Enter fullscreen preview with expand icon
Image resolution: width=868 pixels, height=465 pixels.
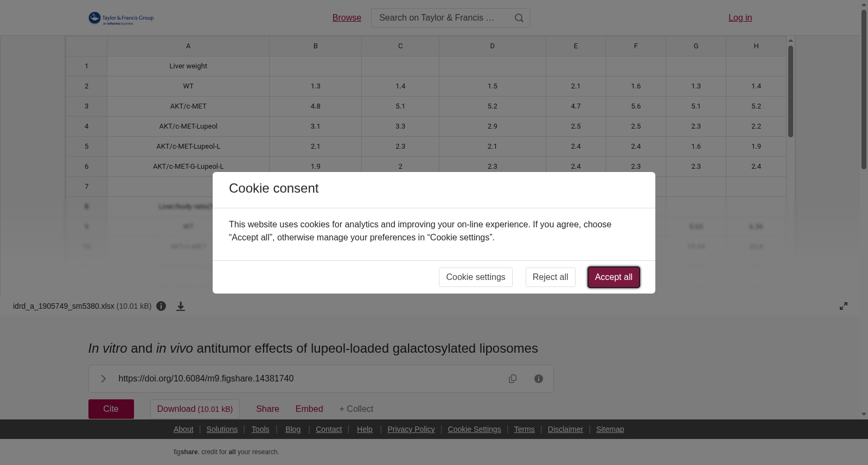[x=844, y=306]
